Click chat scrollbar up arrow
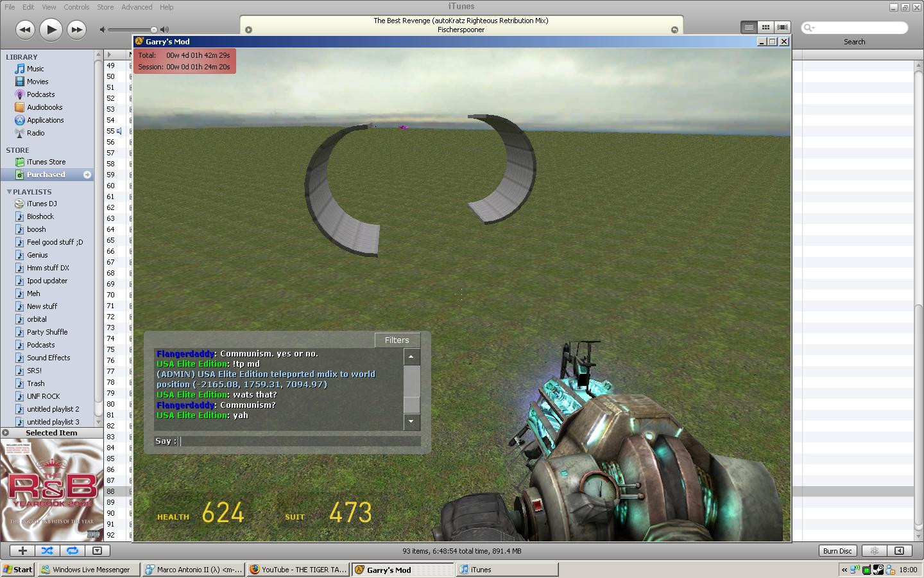Screen dimensions: 924x578 411,356
